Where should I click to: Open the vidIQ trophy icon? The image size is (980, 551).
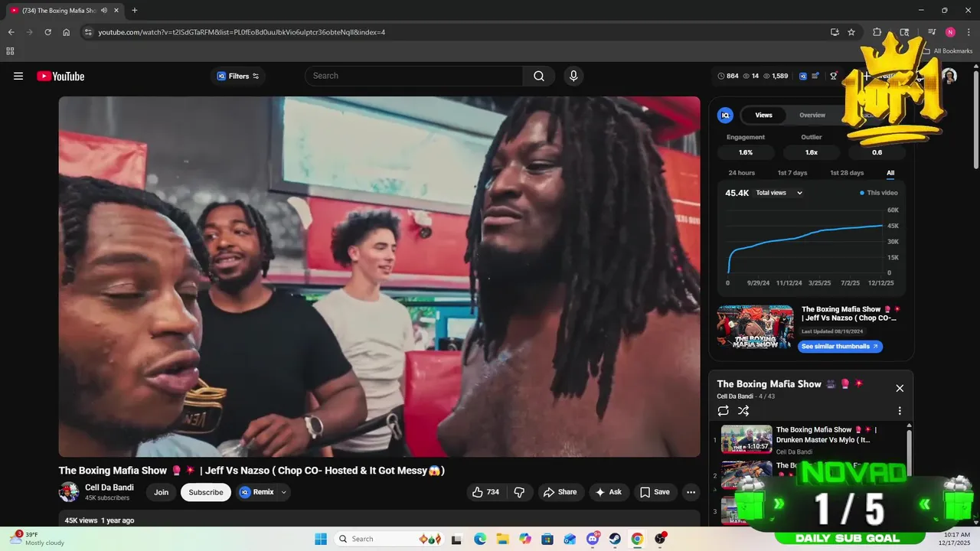tap(834, 76)
